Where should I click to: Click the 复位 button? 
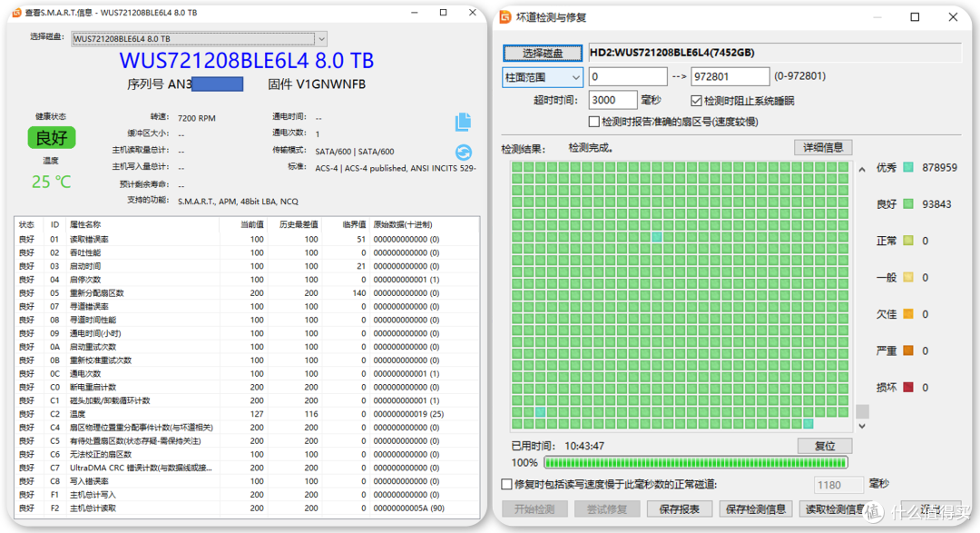[x=825, y=446]
